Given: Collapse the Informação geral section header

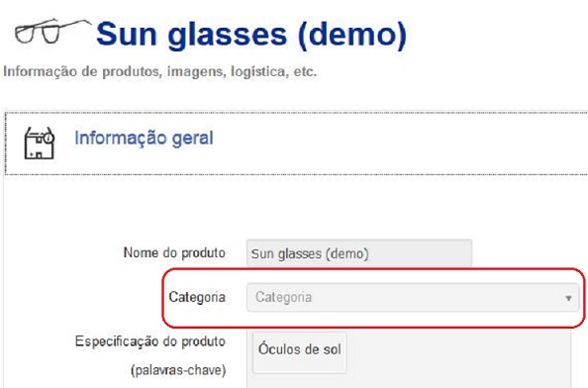Looking at the screenshot, I should tap(296, 144).
